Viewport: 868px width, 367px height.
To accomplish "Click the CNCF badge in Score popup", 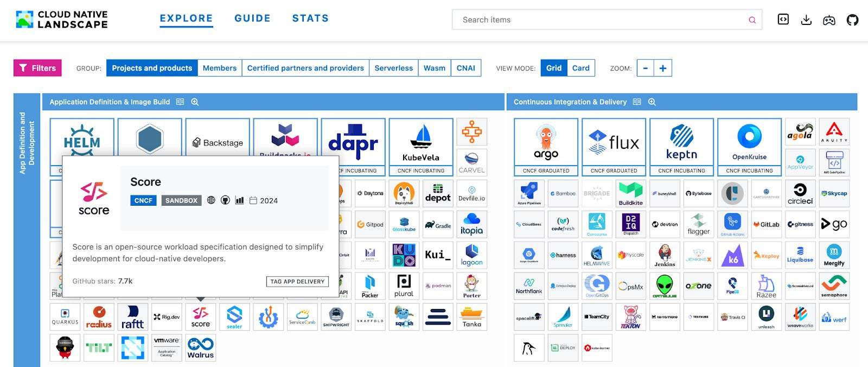I will (143, 200).
